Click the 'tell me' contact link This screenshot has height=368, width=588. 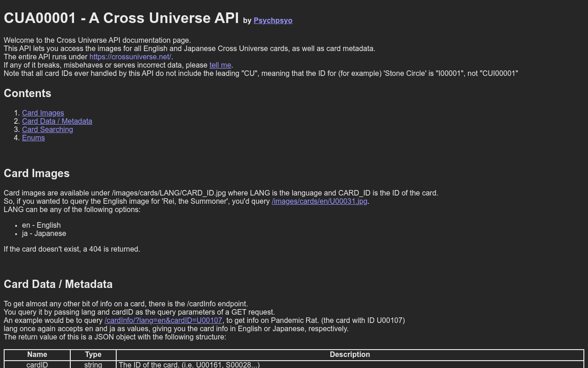coord(220,65)
